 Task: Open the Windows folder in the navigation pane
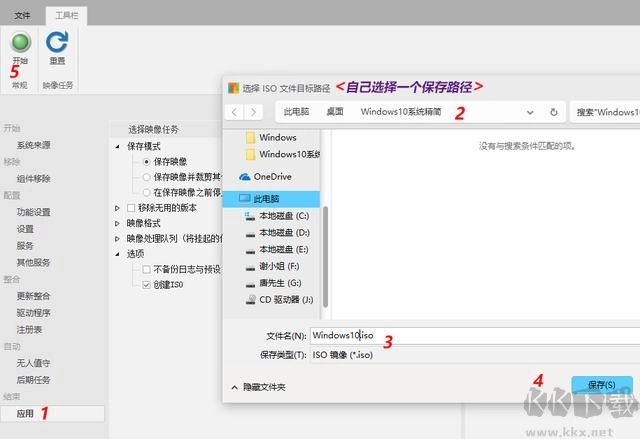tap(276, 137)
